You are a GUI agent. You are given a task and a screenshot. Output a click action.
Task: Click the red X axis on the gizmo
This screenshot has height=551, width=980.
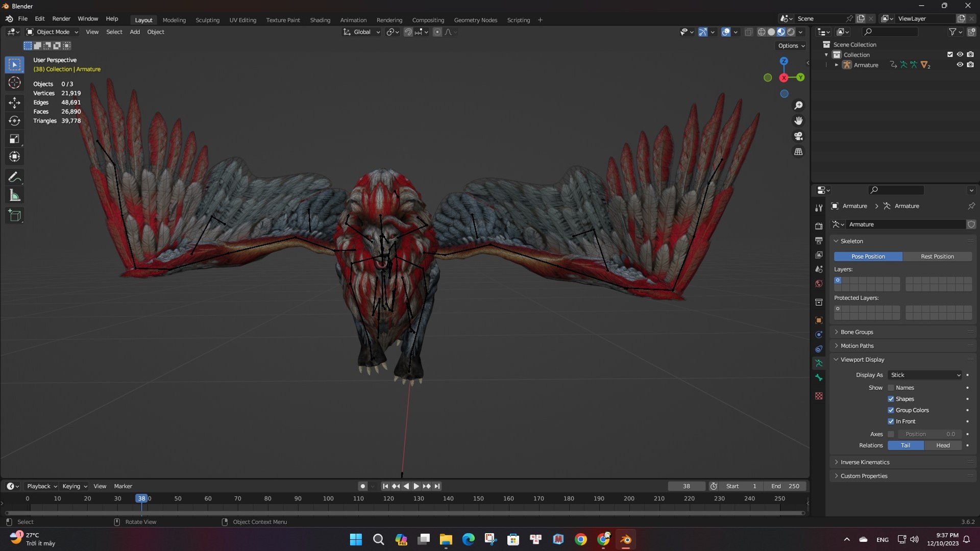point(783,78)
